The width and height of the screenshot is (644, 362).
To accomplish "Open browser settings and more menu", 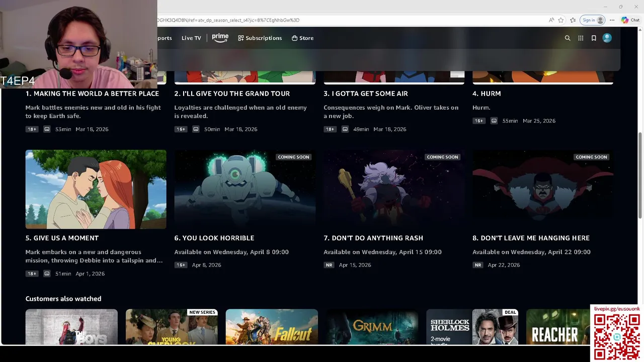I will point(612,20).
